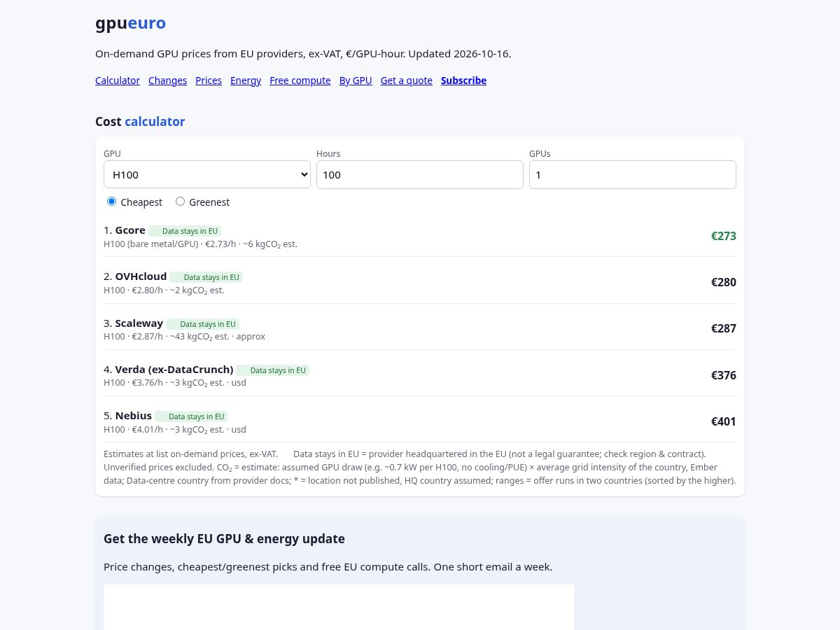Select the OVHcloud provider name
Image resolution: width=840 pixels, height=630 pixels.
141,276
